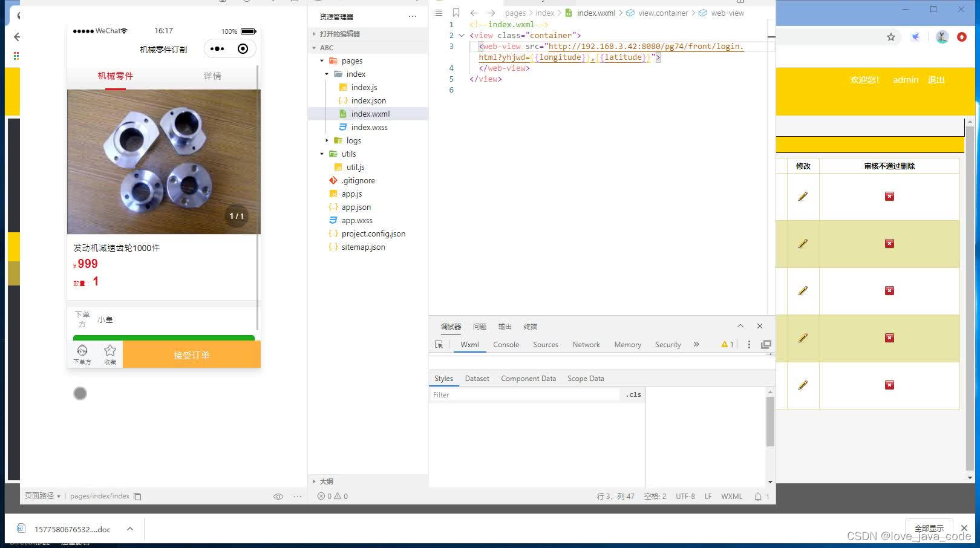Switch to the 问题 panel tab
980x548 pixels.
click(x=480, y=327)
